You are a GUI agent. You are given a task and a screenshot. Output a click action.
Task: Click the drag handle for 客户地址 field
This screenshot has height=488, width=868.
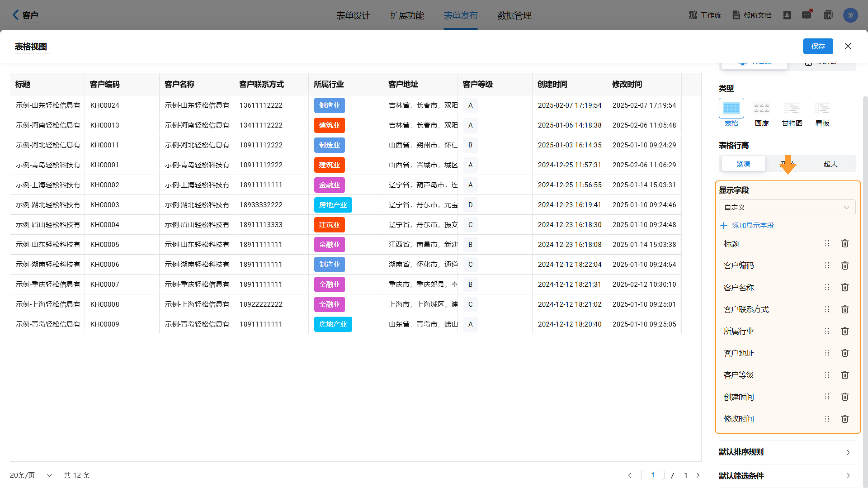827,353
